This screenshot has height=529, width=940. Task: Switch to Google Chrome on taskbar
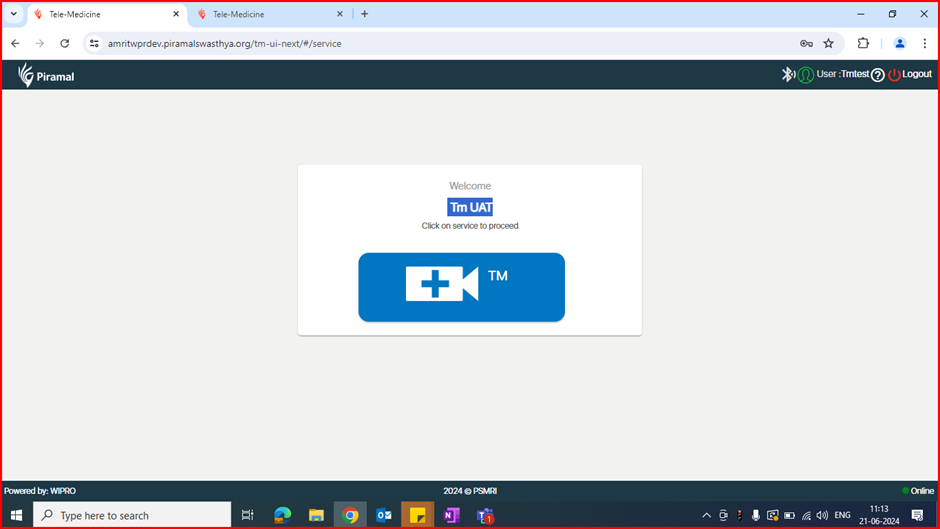click(350, 515)
